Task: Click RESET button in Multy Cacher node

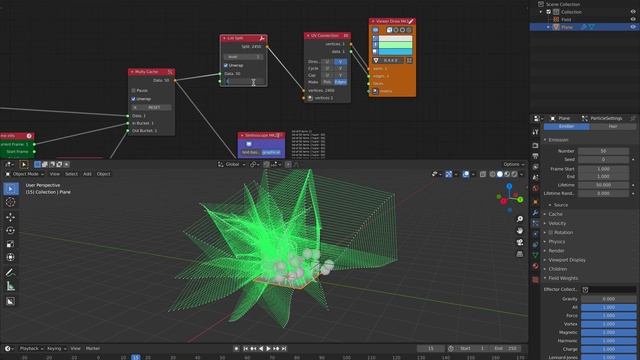Action: point(151,107)
